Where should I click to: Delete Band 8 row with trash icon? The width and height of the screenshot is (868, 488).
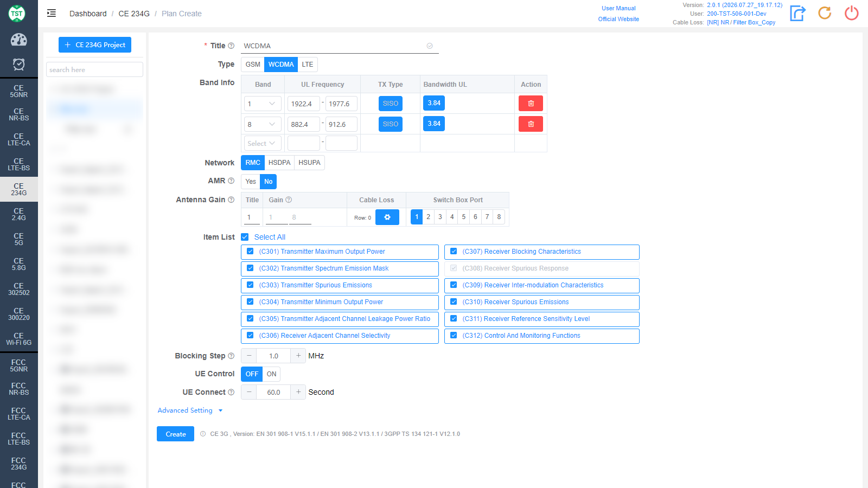coord(531,124)
